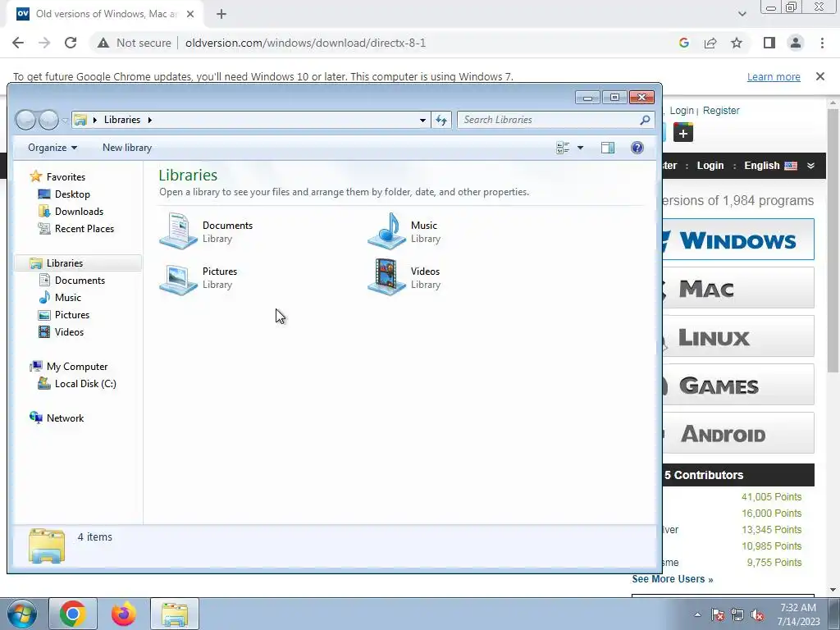The image size is (840, 630).
Task: Click Chrome URL address field
Action: [305, 43]
